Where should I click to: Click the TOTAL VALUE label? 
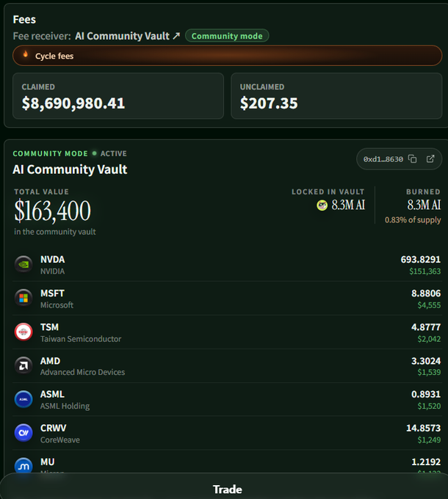pos(41,192)
